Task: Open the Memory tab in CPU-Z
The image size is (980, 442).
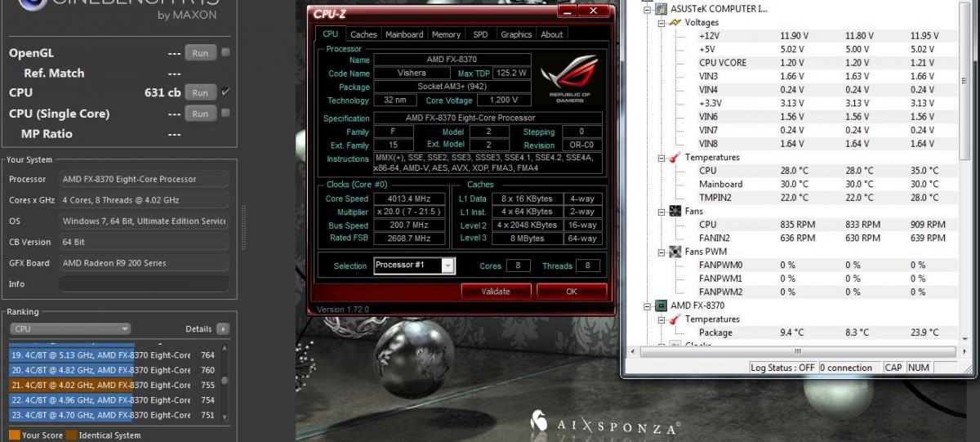Action: [x=446, y=34]
